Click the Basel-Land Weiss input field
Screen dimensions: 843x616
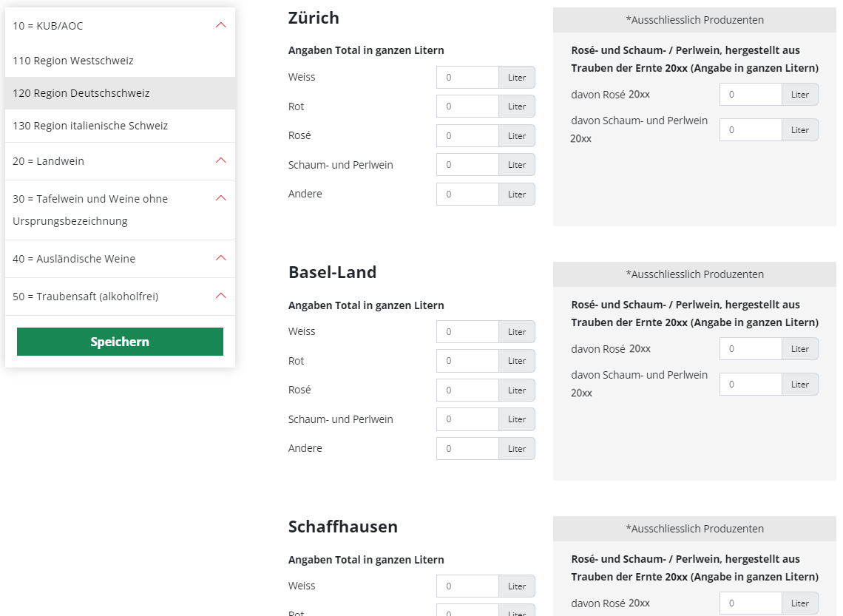(467, 332)
